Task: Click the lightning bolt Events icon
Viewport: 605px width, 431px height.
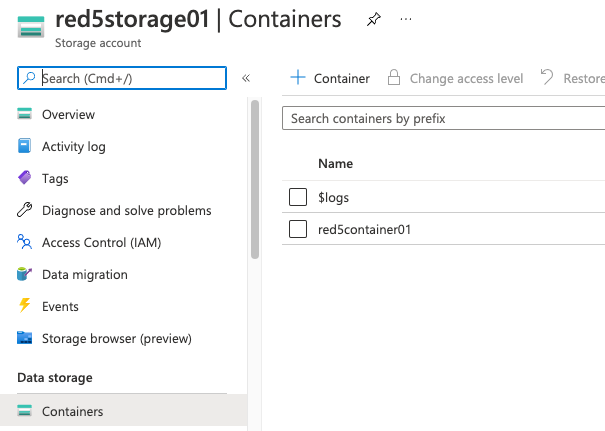Action: click(25, 305)
